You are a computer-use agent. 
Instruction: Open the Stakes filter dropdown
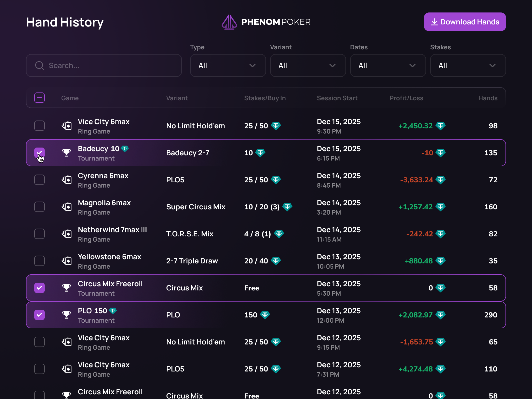[468, 65]
